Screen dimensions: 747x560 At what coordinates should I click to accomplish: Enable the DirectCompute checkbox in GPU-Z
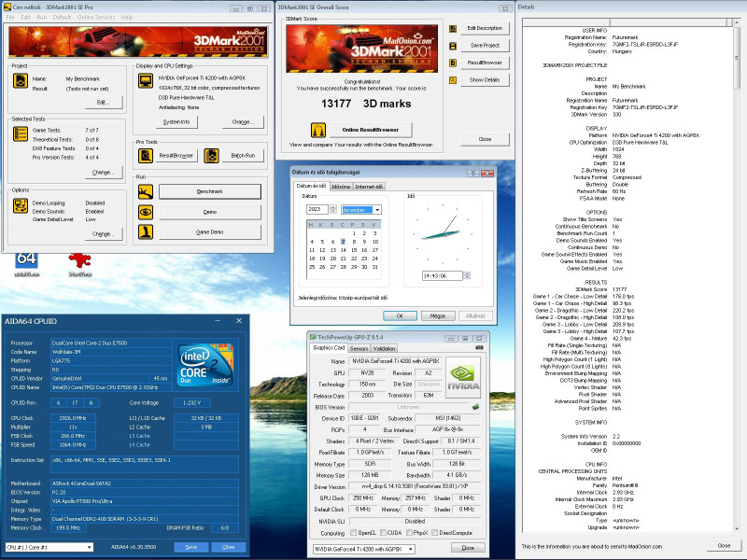(x=434, y=533)
